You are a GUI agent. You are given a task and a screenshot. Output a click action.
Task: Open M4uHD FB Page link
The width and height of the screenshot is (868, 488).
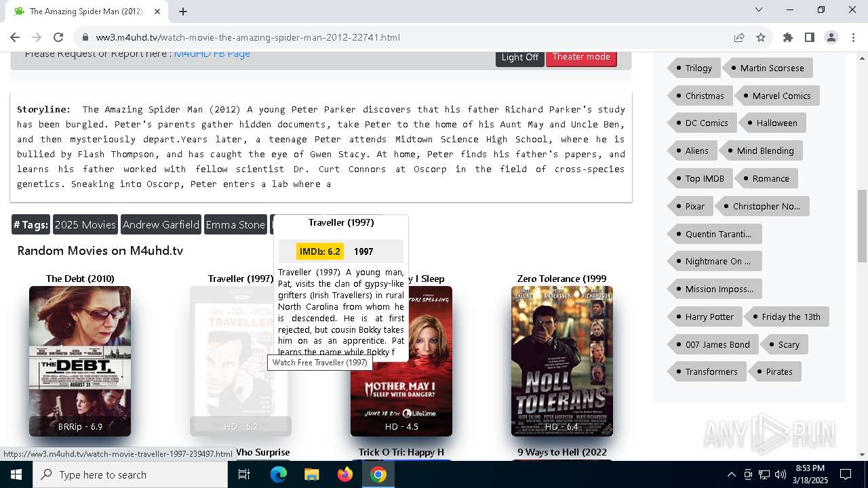click(x=212, y=54)
